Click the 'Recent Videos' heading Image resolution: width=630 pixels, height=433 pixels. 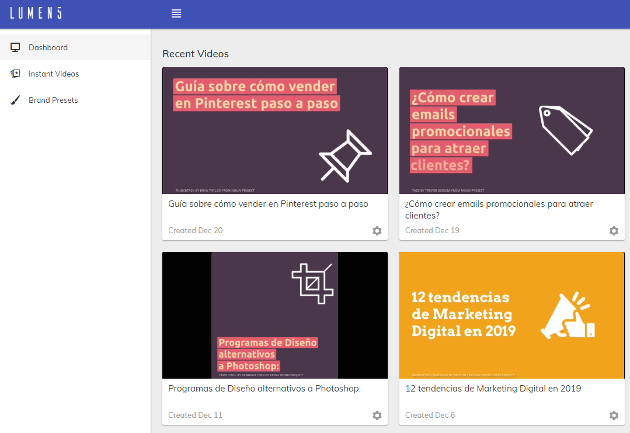[195, 54]
